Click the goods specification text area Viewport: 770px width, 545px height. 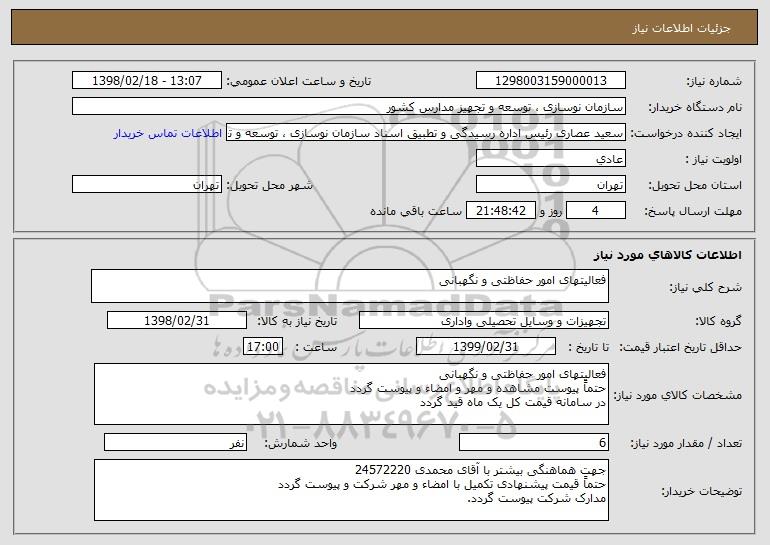[x=351, y=394]
